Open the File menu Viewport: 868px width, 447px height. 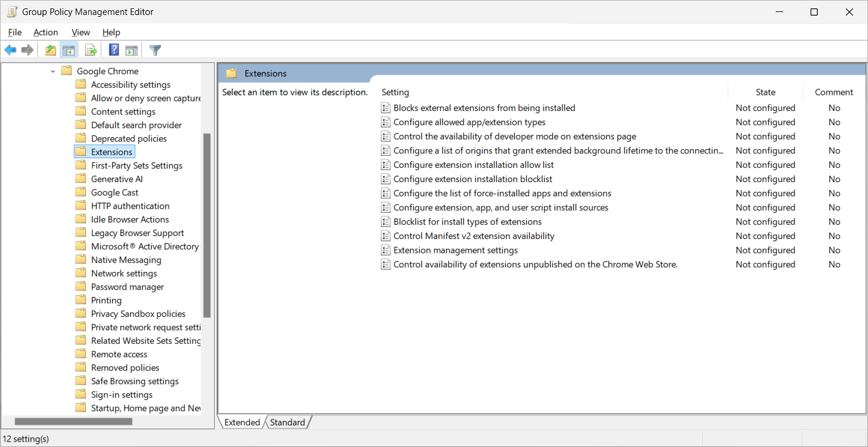click(15, 32)
